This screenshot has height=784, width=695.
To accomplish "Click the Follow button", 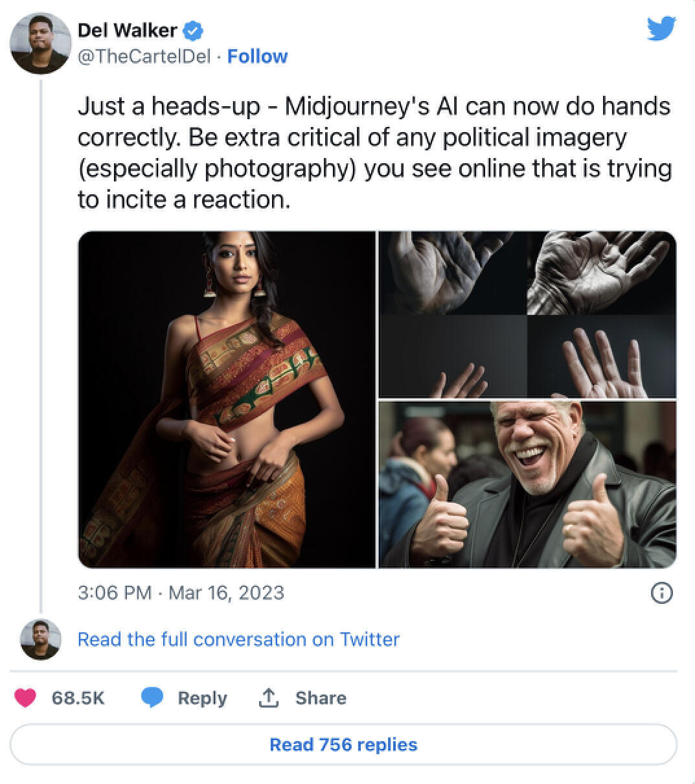I will point(258,56).
